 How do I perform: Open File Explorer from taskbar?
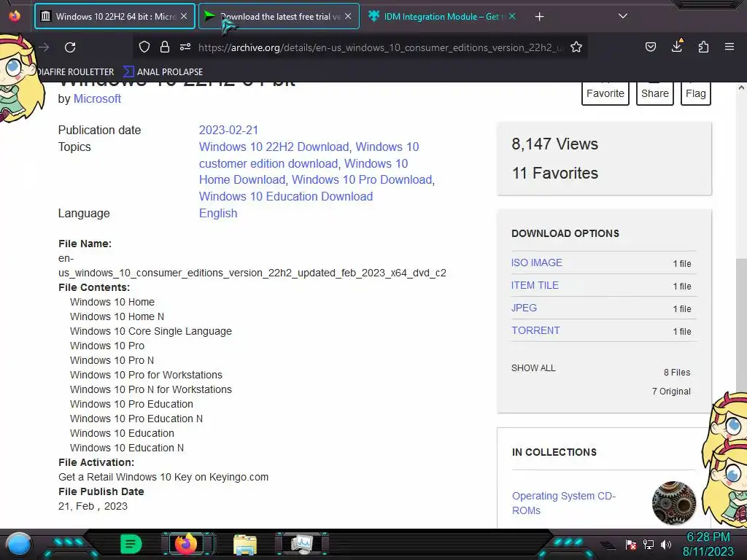pyautogui.click(x=245, y=545)
